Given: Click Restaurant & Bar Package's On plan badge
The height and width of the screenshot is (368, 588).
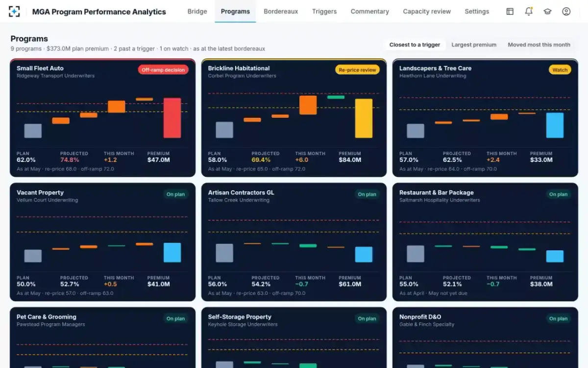Looking at the screenshot, I should pos(559,194).
